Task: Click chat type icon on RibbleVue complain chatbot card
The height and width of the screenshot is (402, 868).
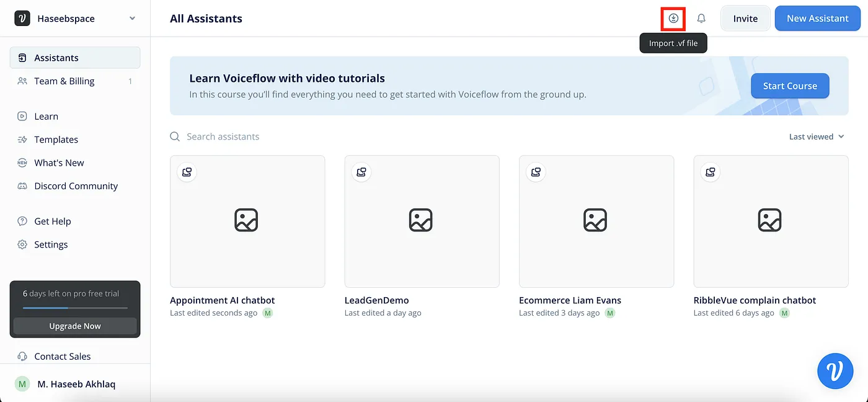Action: (x=711, y=172)
